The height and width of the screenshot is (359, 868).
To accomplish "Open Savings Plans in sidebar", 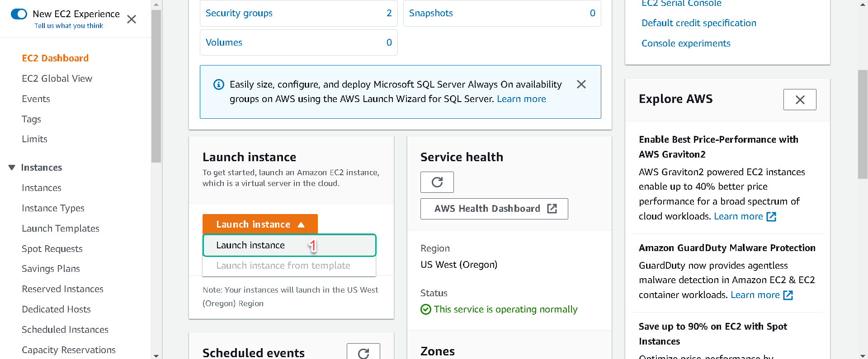I will pyautogui.click(x=51, y=269).
